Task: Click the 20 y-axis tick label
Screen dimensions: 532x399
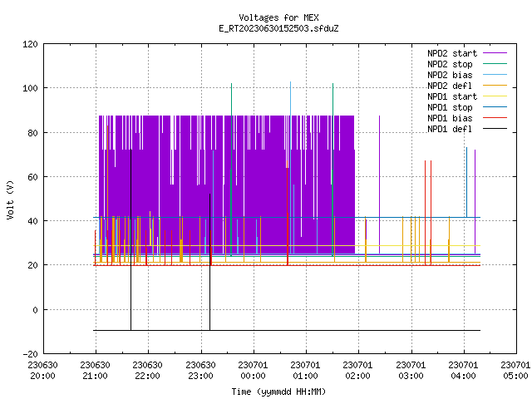Action: 33,265
